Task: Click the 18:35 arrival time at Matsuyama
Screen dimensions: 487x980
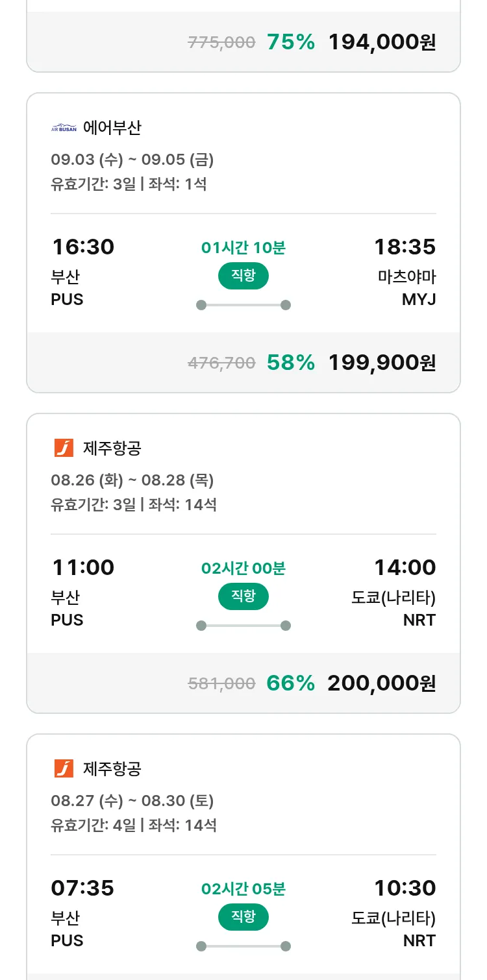Action: click(x=405, y=247)
